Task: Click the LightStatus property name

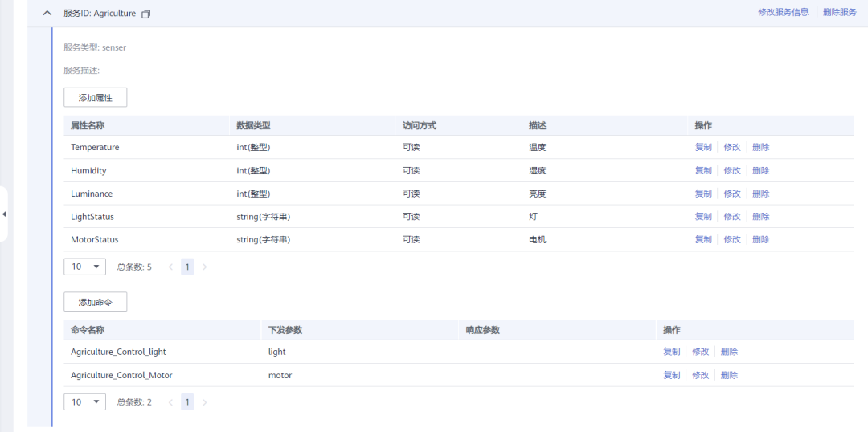Action: coord(92,216)
